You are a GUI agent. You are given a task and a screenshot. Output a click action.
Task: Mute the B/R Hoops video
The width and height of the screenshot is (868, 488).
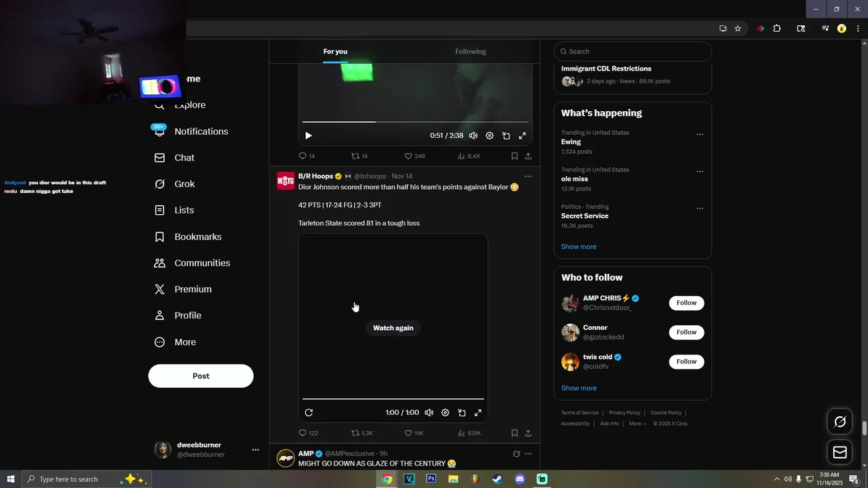click(x=429, y=413)
